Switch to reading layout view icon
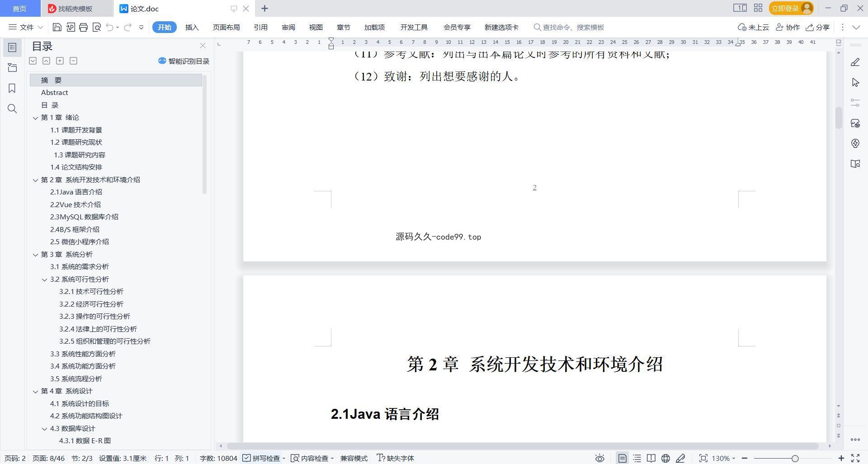This screenshot has height=464, width=868. tap(651, 458)
